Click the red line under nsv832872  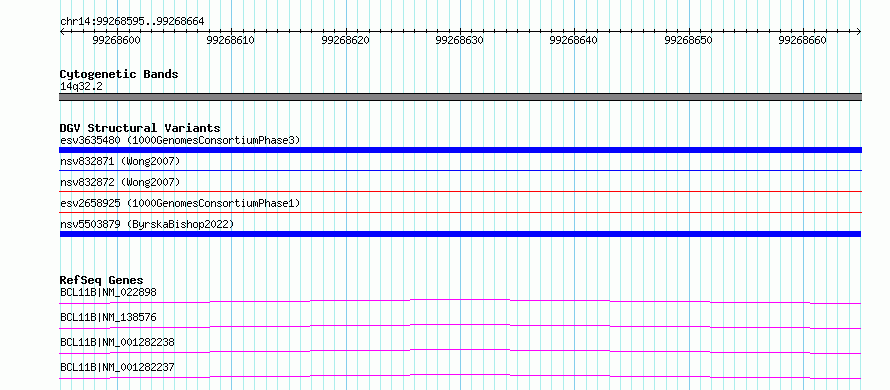pos(460,191)
